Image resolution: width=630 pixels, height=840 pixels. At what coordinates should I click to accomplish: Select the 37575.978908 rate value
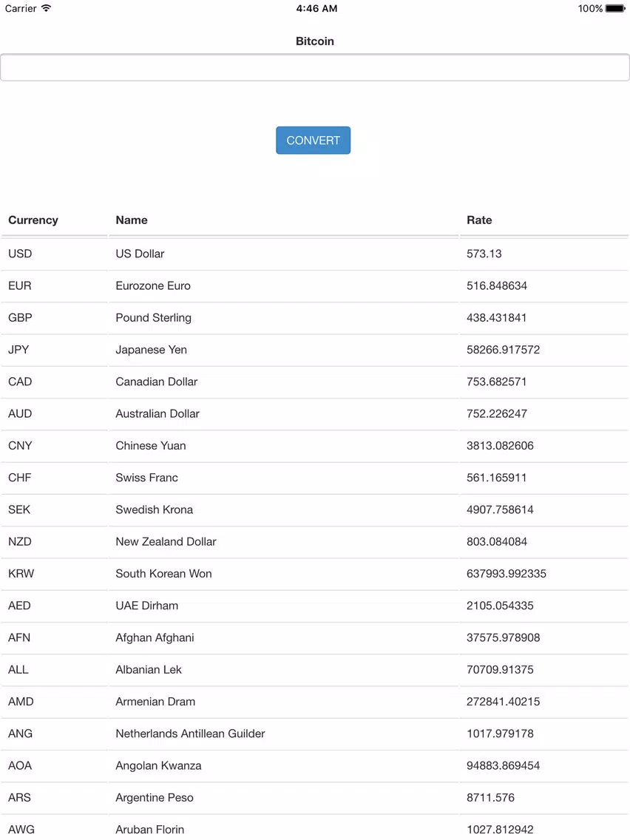tap(503, 637)
